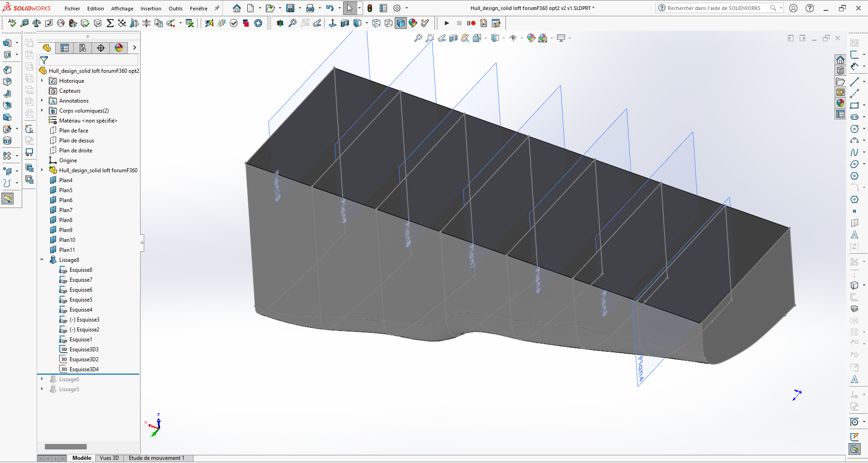Open Appearances in the task pane

(x=840, y=103)
